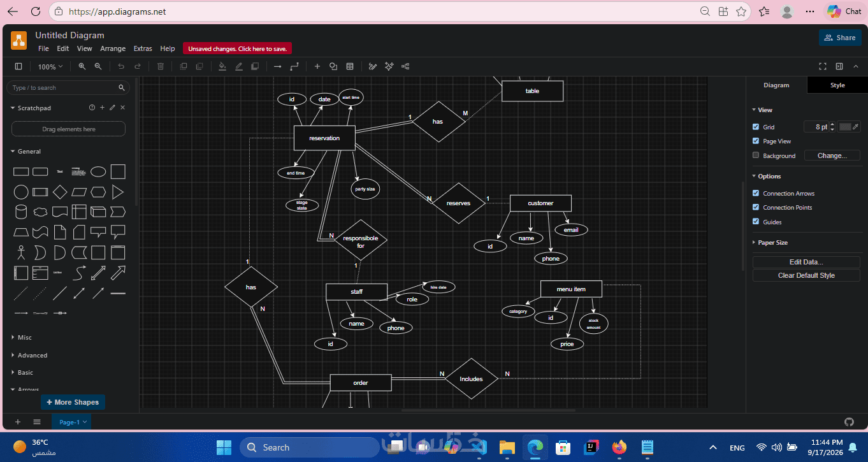Click the undo arrow in toolbar
Image resolution: width=868 pixels, height=462 pixels.
tap(121, 66)
